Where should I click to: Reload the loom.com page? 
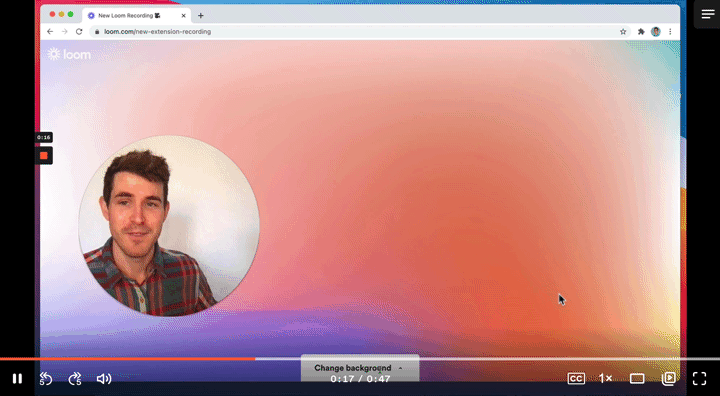(x=79, y=32)
